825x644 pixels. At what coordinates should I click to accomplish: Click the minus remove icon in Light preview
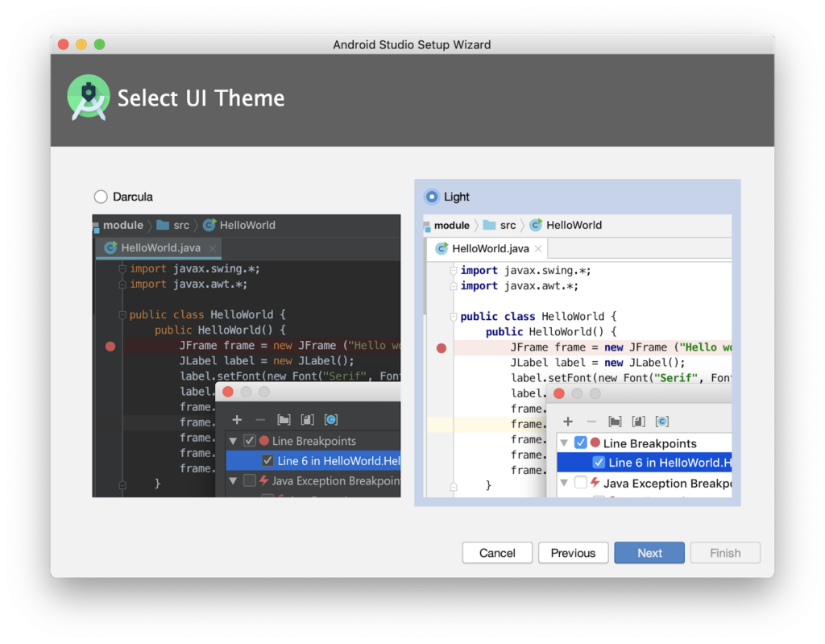click(591, 422)
